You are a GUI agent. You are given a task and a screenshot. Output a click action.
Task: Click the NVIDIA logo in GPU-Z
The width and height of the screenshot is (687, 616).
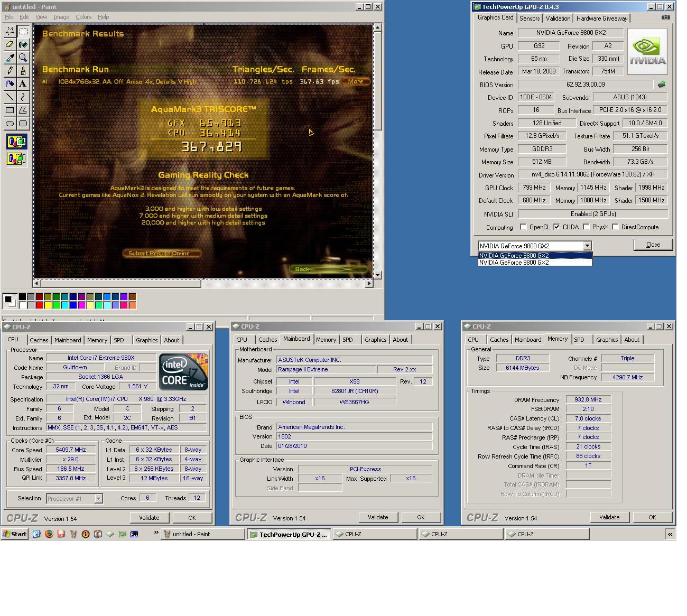click(x=647, y=51)
